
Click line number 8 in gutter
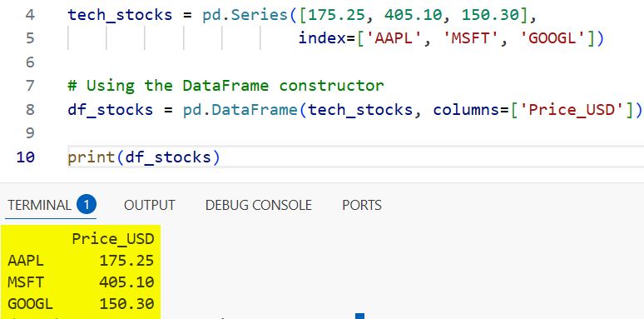pyautogui.click(x=30, y=110)
